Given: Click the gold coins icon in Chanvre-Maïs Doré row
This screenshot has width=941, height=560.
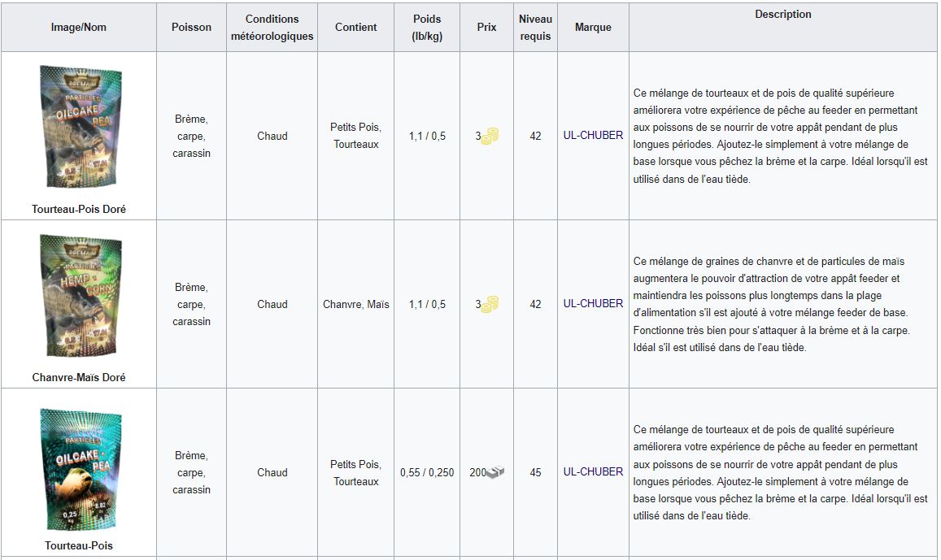Looking at the screenshot, I should coord(490,304).
